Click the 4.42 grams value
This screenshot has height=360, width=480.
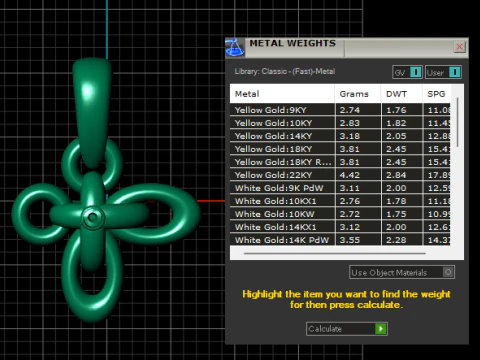[350, 175]
